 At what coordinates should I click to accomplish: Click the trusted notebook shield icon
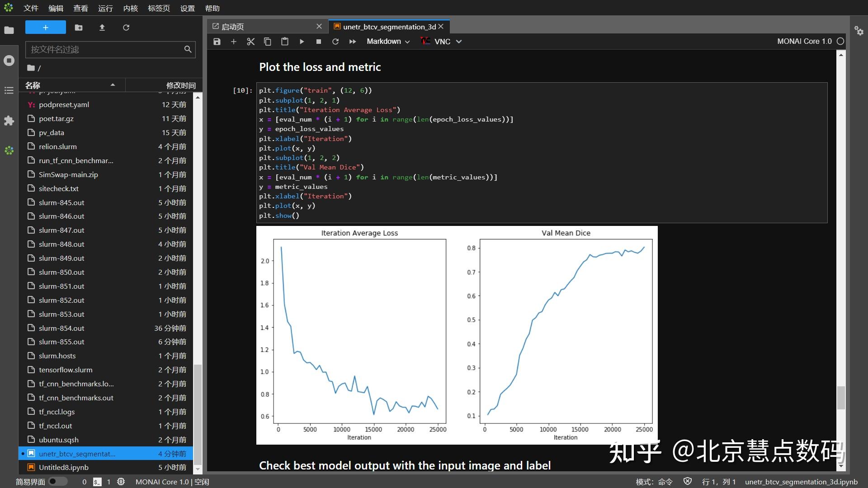688,482
